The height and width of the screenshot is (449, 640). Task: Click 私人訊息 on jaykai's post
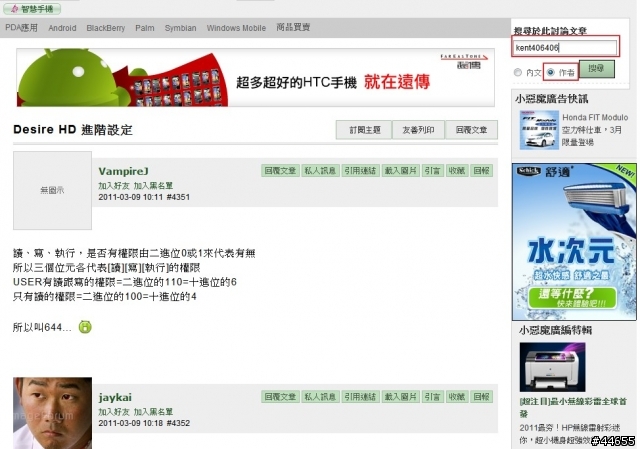(320, 396)
